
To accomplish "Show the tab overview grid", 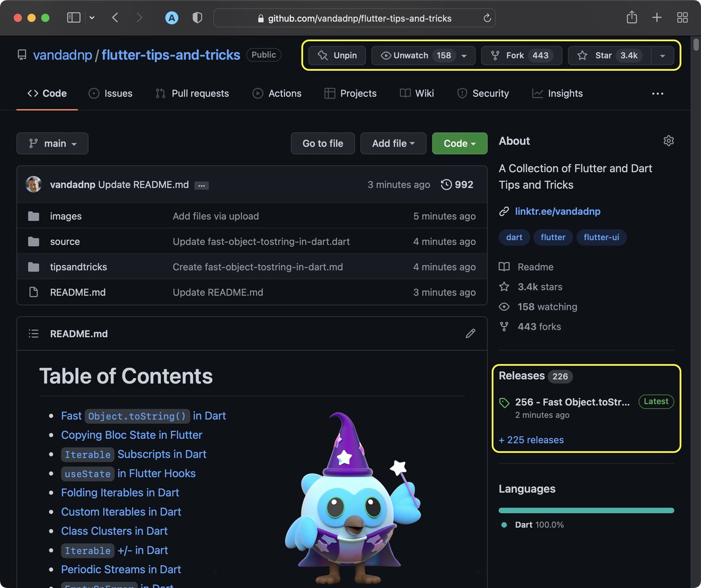I will tap(682, 18).
